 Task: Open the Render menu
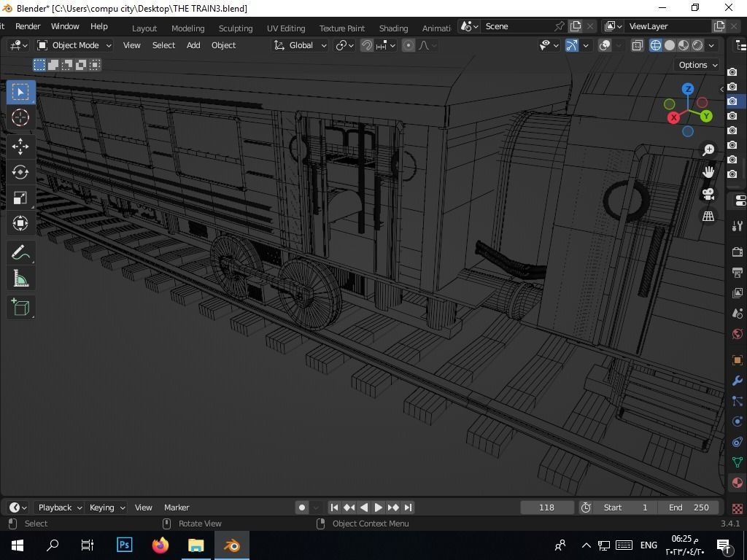click(28, 26)
